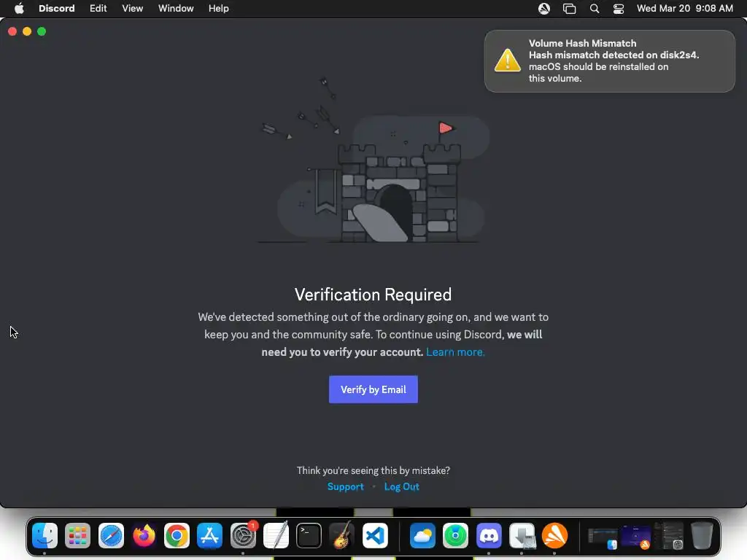The width and height of the screenshot is (747, 560).
Task: Open Spotlight search magnifier icon
Action: click(595, 9)
